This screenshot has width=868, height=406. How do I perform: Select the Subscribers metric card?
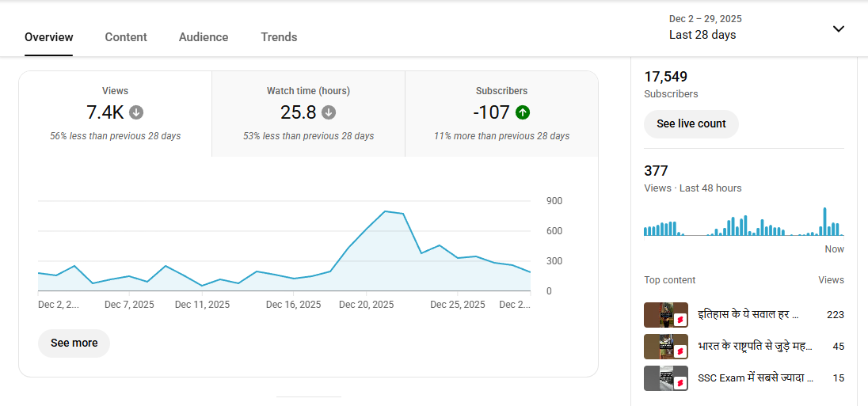click(501, 114)
